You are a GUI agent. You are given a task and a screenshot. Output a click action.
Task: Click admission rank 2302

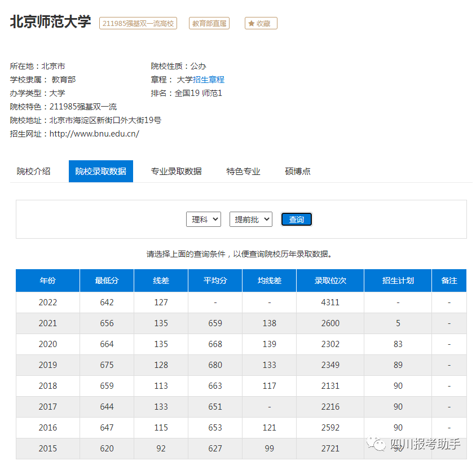point(330,344)
